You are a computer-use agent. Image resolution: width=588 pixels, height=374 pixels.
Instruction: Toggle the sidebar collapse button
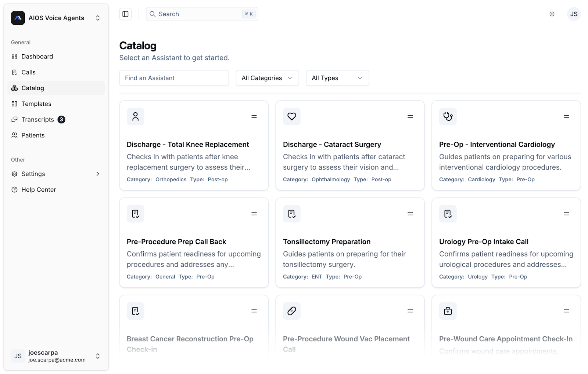(x=125, y=14)
